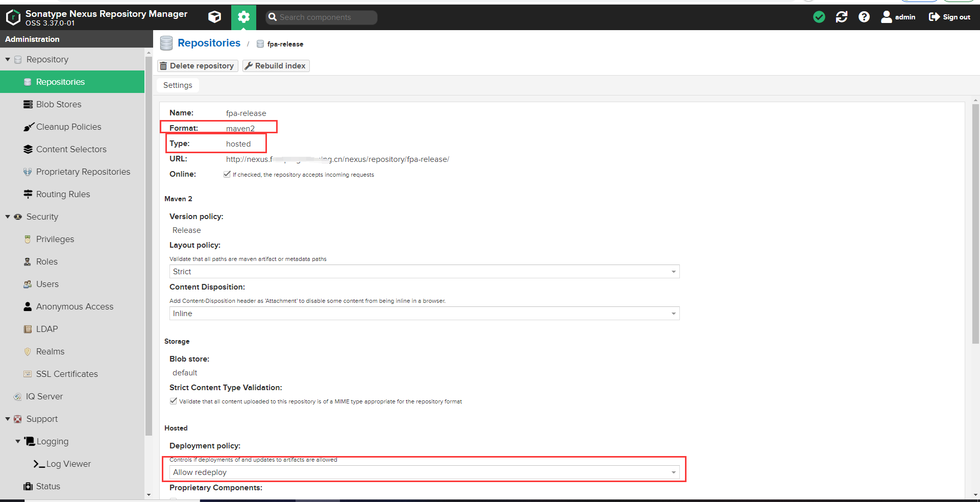Open IQ Server menu item
The image size is (980, 502).
coord(72,396)
